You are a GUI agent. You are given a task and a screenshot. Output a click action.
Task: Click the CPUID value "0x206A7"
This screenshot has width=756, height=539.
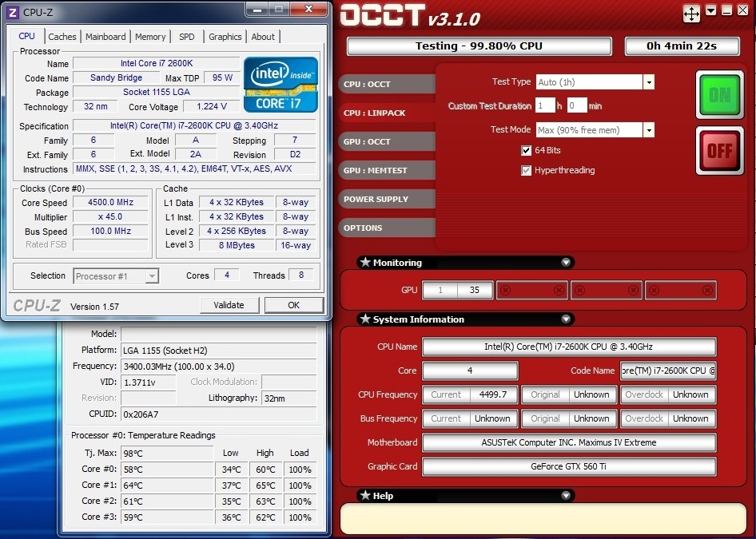218,414
